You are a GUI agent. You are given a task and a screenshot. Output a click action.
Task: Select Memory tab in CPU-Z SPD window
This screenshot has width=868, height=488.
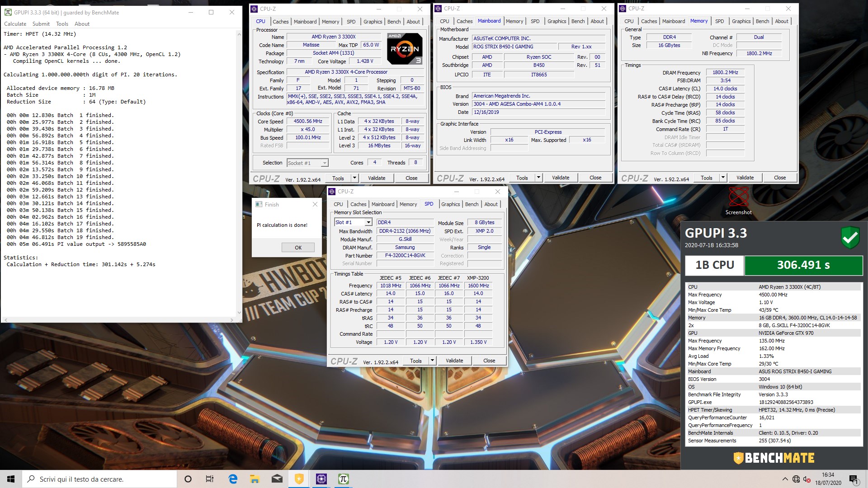[x=408, y=204]
